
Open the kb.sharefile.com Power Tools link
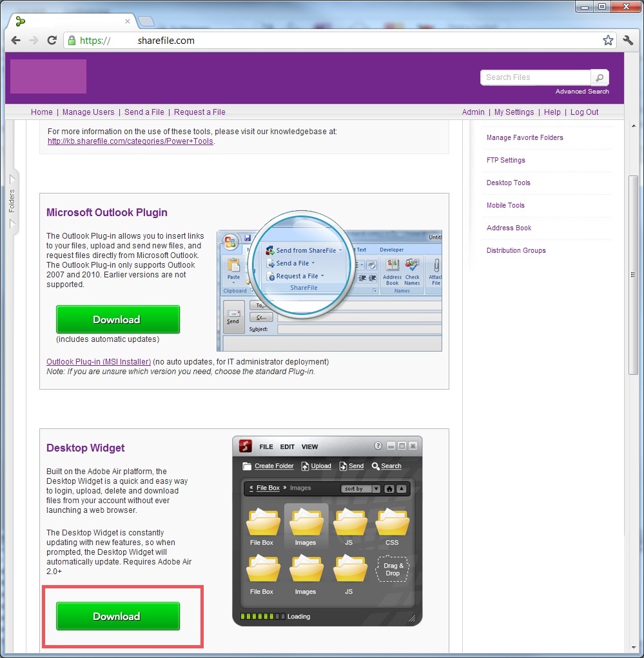tap(130, 141)
